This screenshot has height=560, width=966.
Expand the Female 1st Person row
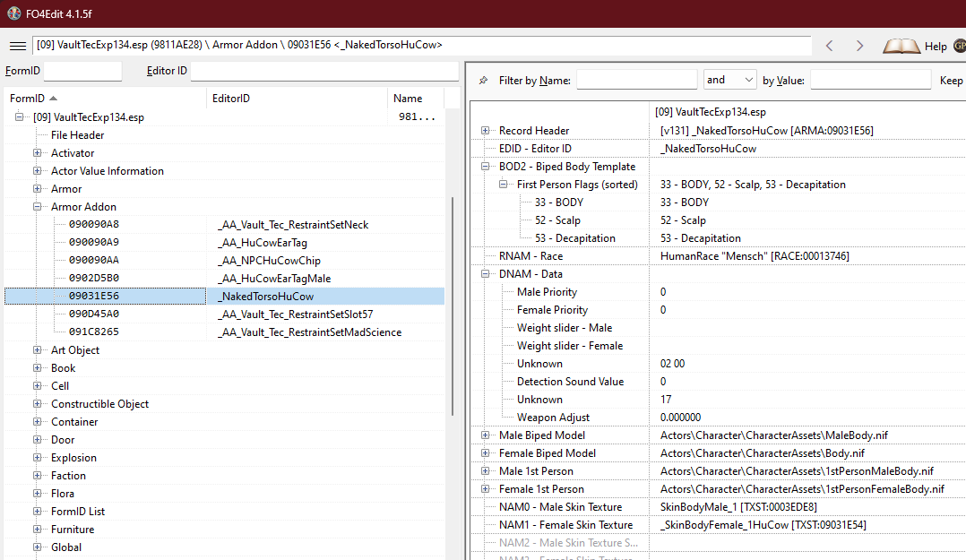click(x=486, y=488)
